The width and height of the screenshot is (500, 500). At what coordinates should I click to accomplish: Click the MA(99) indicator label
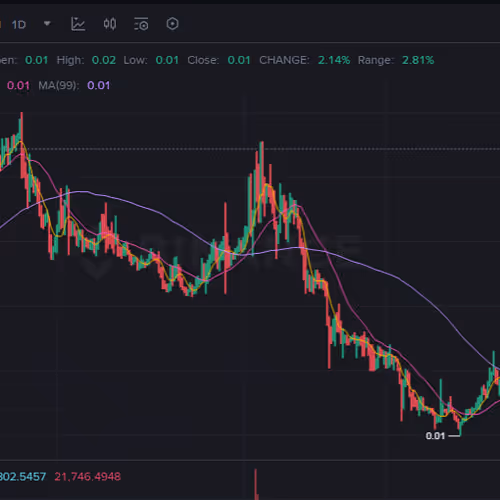coord(59,86)
